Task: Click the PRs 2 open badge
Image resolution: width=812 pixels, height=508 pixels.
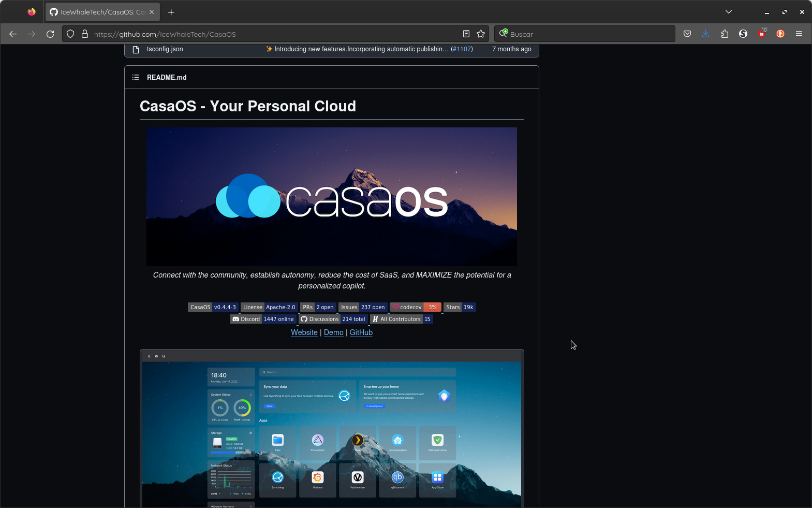Action: 318,307
